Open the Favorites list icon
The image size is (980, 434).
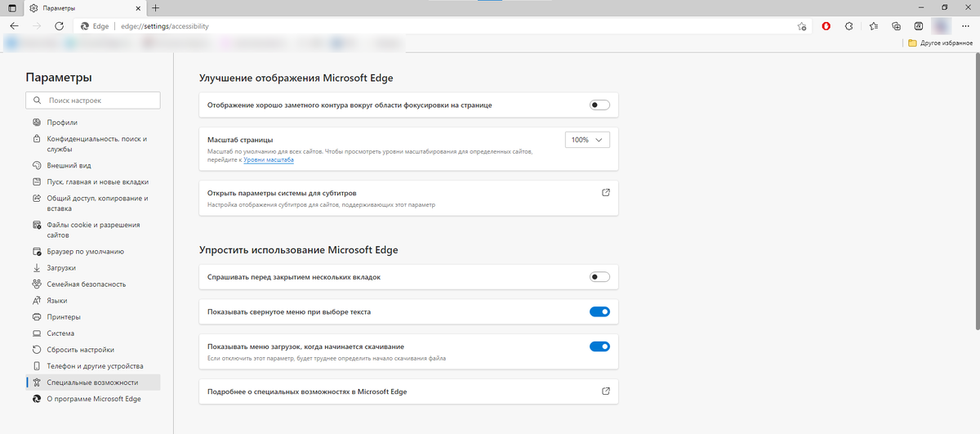tap(874, 26)
